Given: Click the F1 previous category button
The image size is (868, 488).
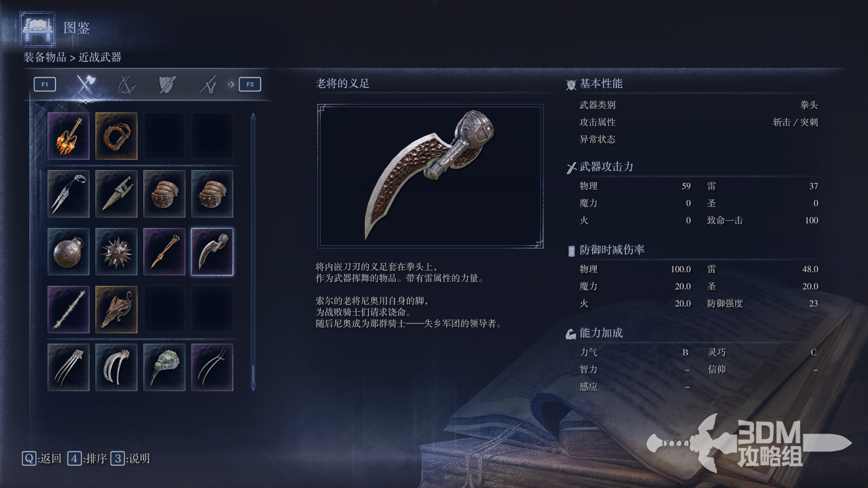Looking at the screenshot, I should pyautogui.click(x=45, y=84).
